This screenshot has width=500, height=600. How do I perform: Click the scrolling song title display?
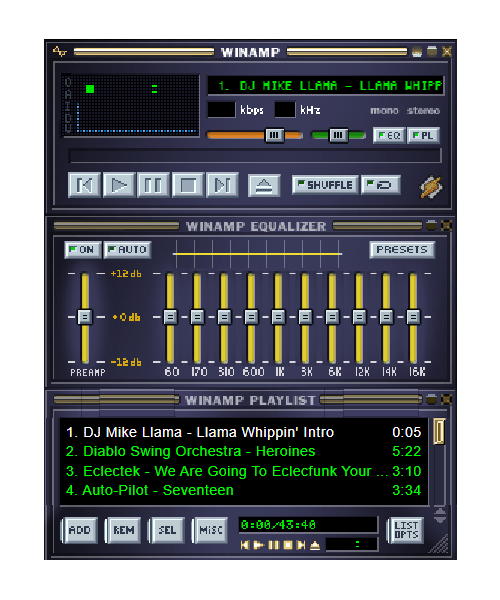click(x=326, y=86)
